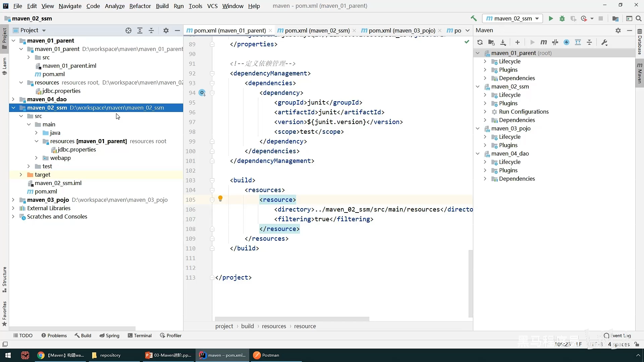Click Select Opened File target icon
The width and height of the screenshot is (644, 362).
pyautogui.click(x=128, y=31)
